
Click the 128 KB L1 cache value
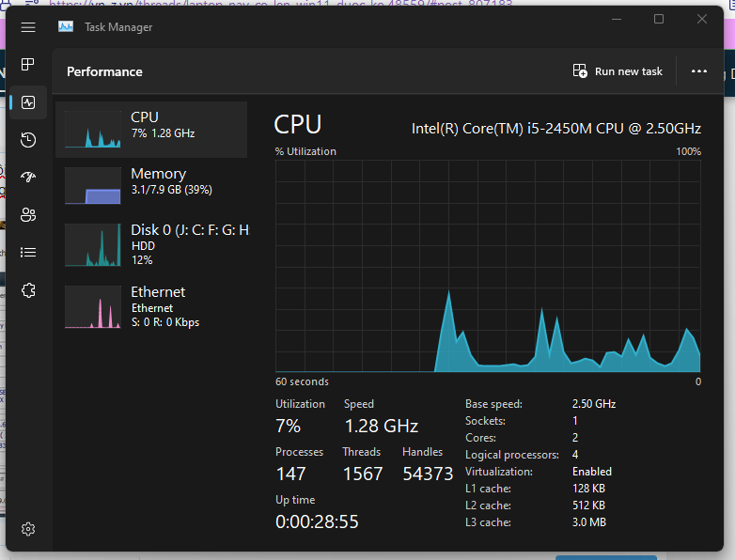(588, 489)
